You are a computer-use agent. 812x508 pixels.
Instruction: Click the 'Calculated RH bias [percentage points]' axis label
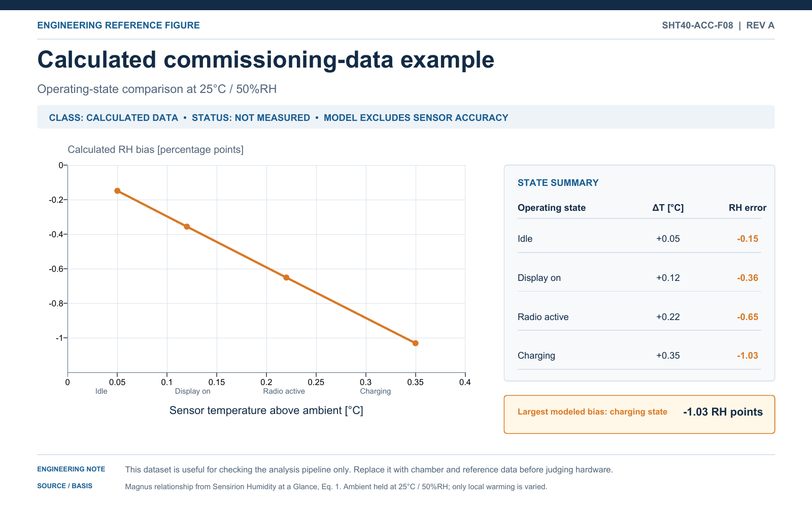click(x=156, y=149)
